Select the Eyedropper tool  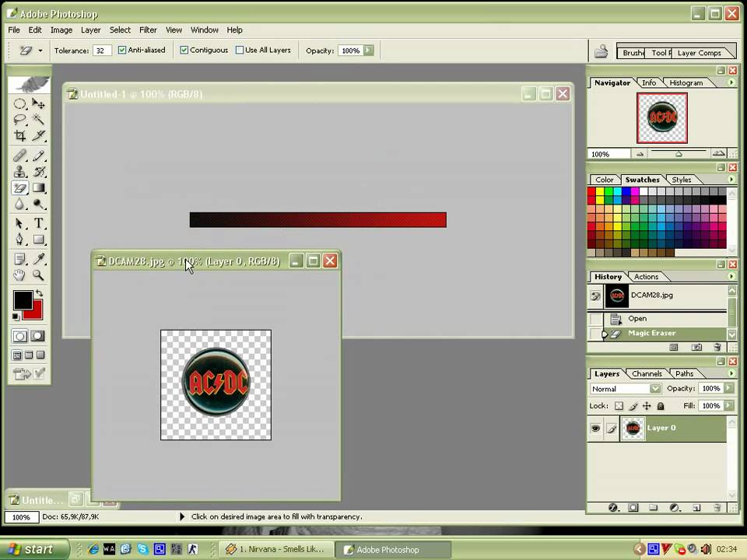tap(39, 259)
